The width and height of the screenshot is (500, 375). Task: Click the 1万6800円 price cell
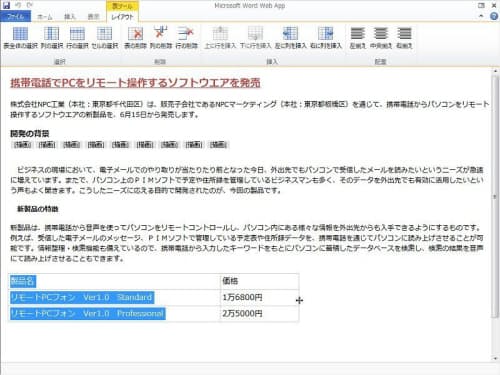point(259,297)
